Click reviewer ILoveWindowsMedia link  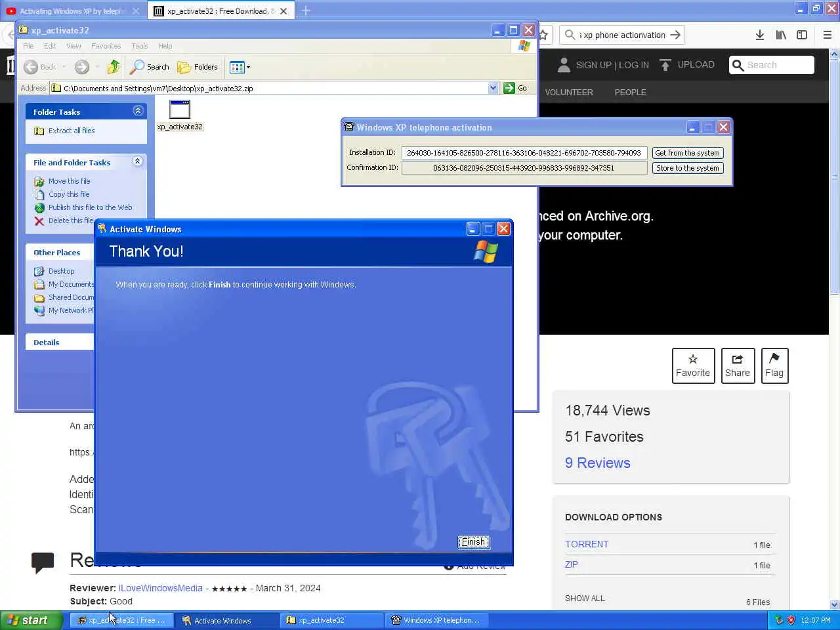[160, 588]
